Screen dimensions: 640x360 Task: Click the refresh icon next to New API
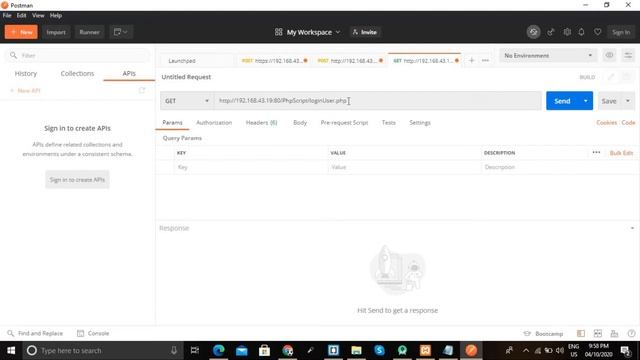[x=142, y=90]
